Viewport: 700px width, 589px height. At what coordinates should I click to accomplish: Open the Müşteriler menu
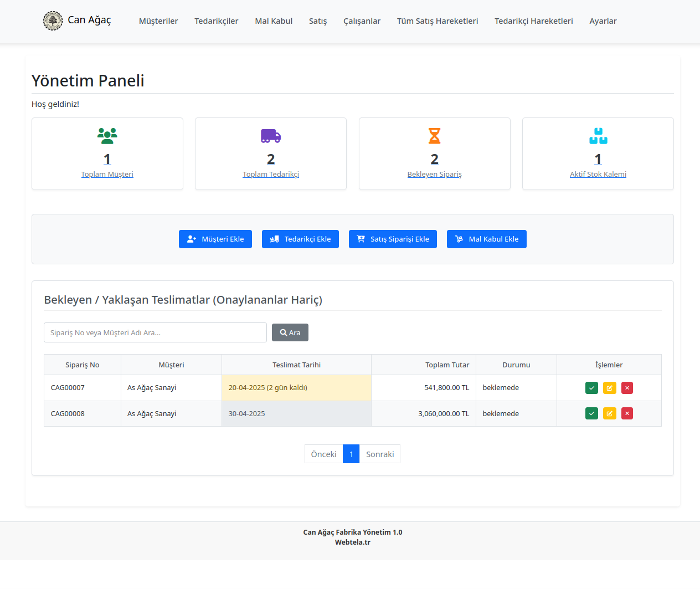158,21
